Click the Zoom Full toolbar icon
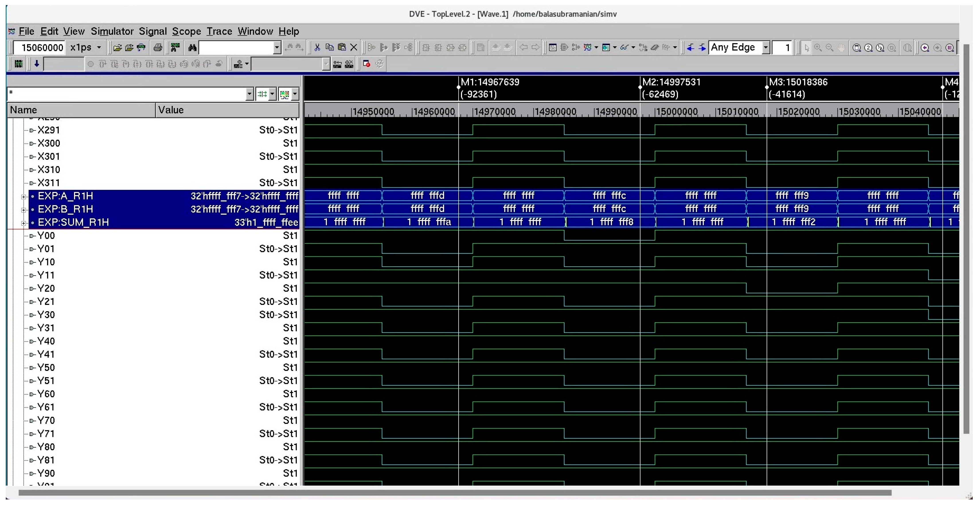 tap(856, 48)
